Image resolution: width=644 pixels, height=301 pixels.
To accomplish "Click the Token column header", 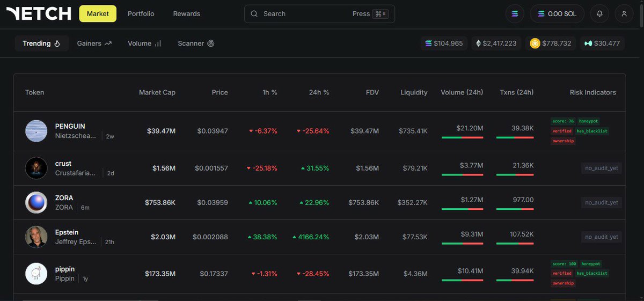I will pyautogui.click(x=35, y=92).
